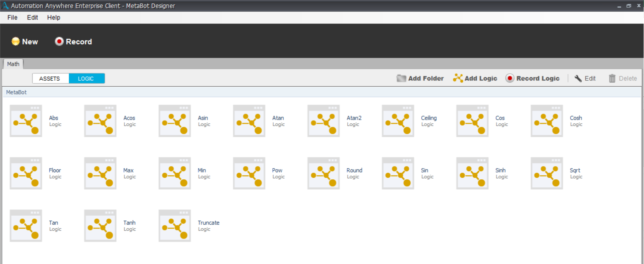Screen dimensions: 644x264
Task: Select the Sqrt logic icon
Action: pyautogui.click(x=547, y=173)
